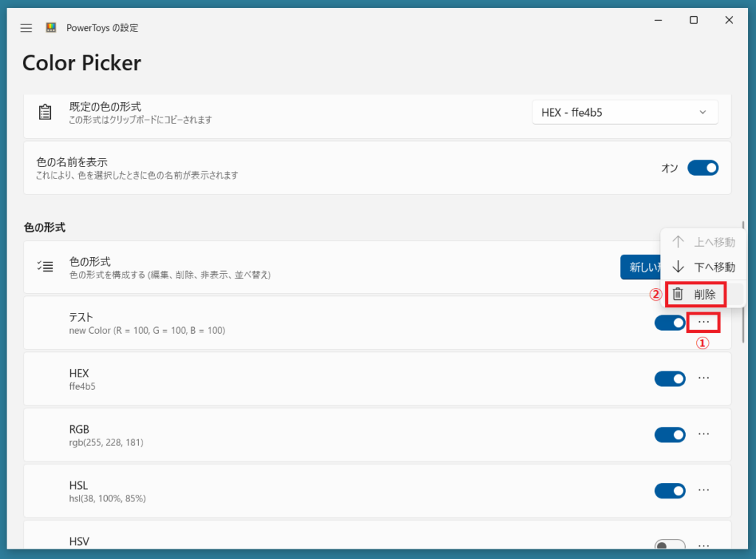Disable the HEX color format toggle

point(670,379)
